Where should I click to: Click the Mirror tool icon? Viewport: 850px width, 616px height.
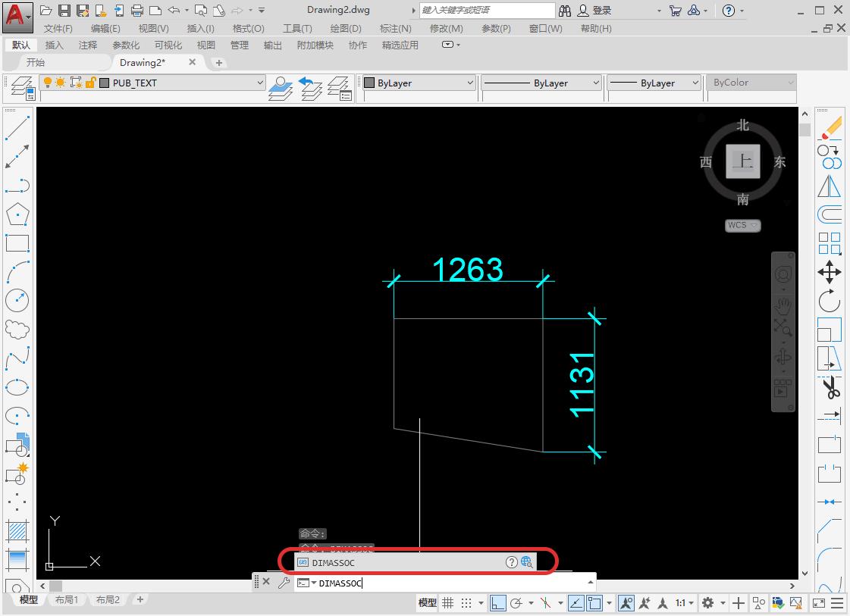pyautogui.click(x=830, y=186)
